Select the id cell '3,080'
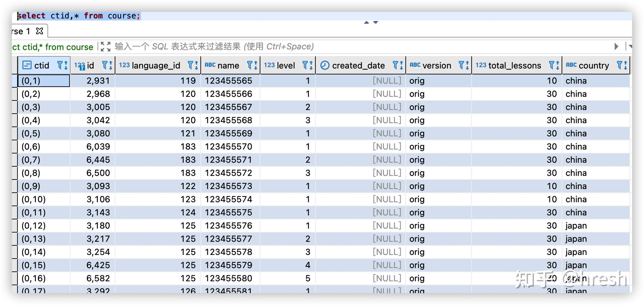This screenshot has height=305, width=644. 93,133
